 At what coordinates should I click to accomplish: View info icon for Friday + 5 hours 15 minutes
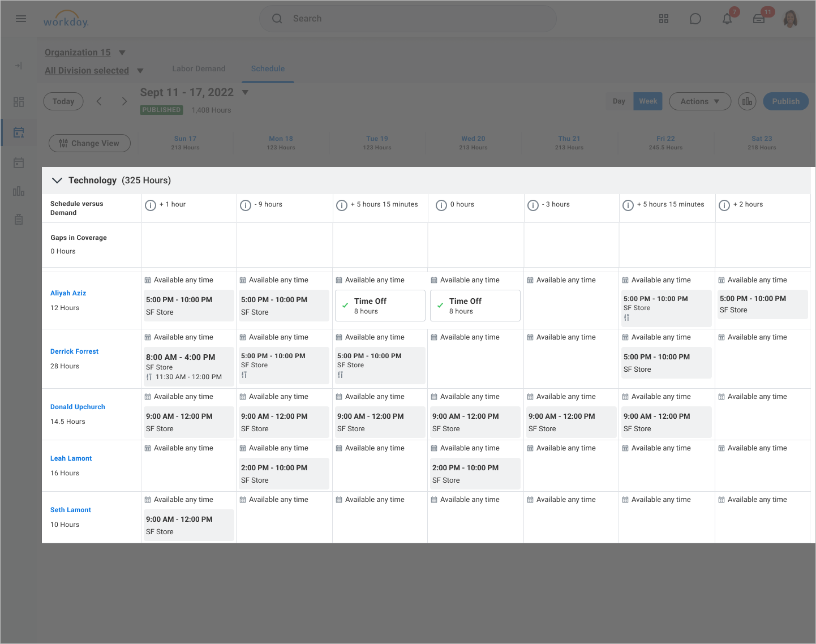628,205
